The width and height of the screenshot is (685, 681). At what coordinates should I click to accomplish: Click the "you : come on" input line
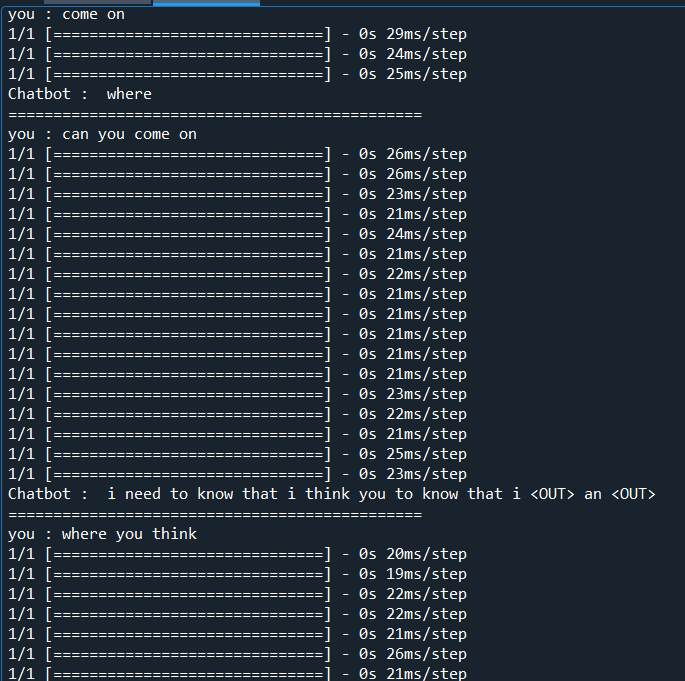point(66,14)
